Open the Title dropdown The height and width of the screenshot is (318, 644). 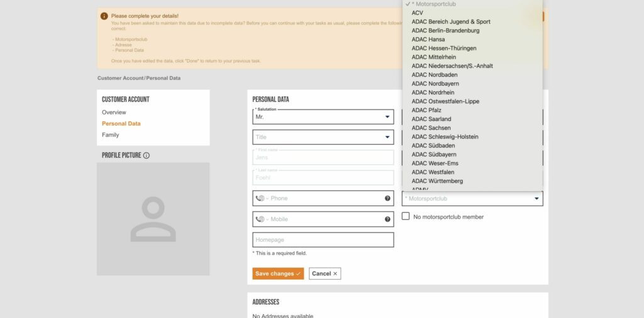point(387,137)
